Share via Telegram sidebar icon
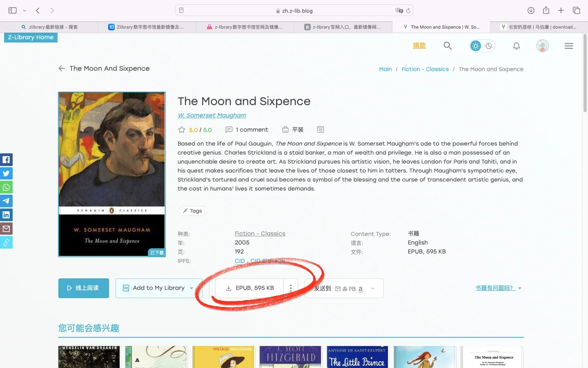 click(x=6, y=201)
